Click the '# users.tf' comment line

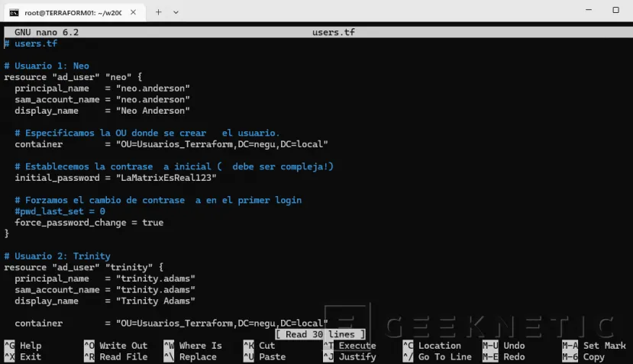[31, 43]
